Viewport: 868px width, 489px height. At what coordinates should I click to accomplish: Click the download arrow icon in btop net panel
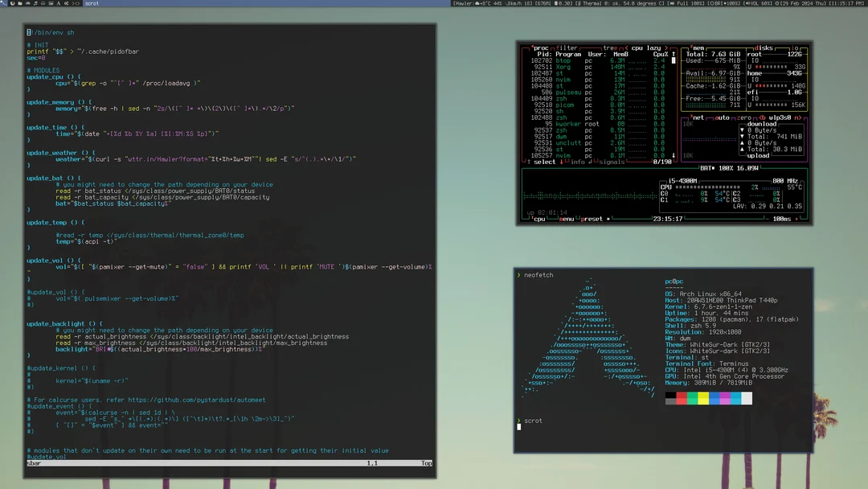[741, 129]
